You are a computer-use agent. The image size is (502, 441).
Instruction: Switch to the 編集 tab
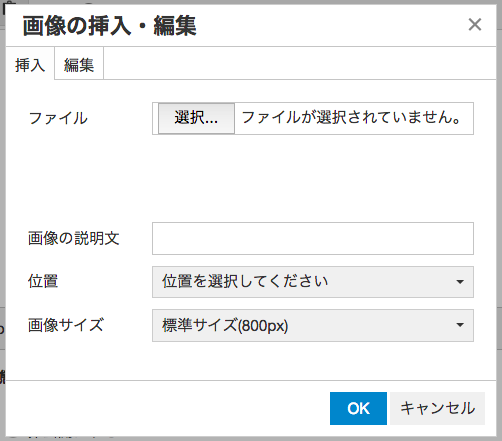click(x=79, y=64)
